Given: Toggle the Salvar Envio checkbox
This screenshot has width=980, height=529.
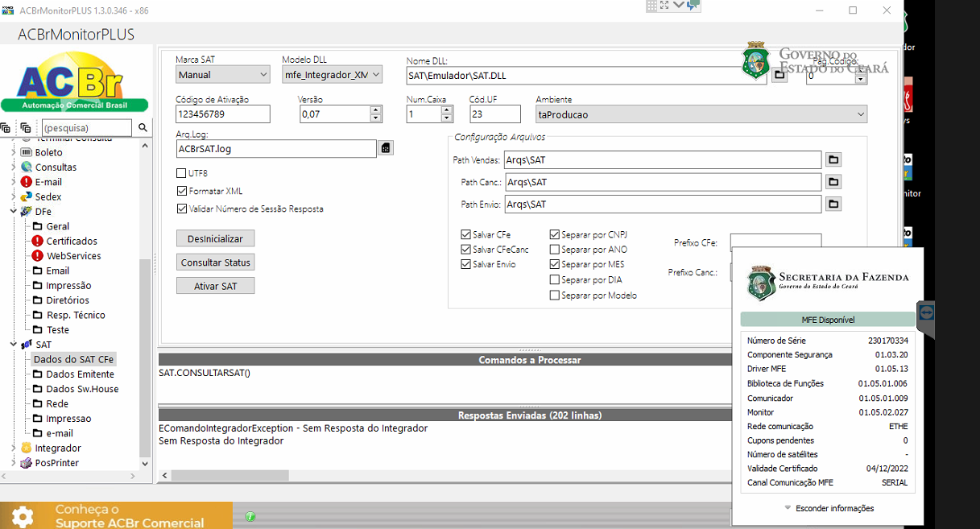Looking at the screenshot, I should tap(465, 264).
